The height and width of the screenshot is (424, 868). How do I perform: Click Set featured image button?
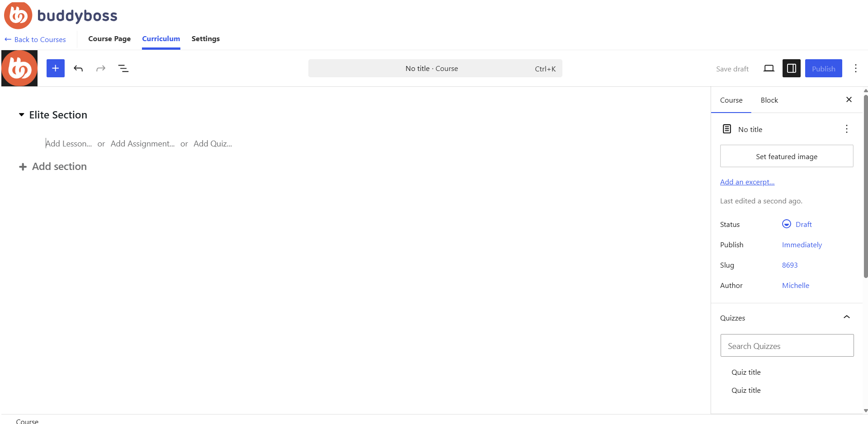pos(787,156)
